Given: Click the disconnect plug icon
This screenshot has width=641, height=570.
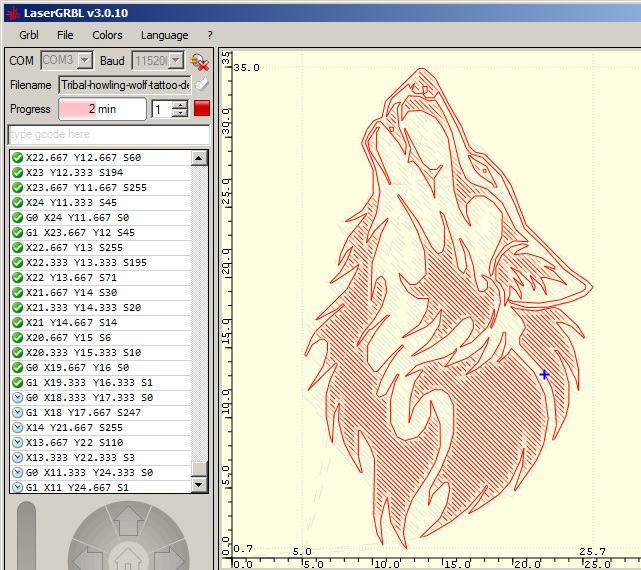Looking at the screenshot, I should click(x=199, y=62).
